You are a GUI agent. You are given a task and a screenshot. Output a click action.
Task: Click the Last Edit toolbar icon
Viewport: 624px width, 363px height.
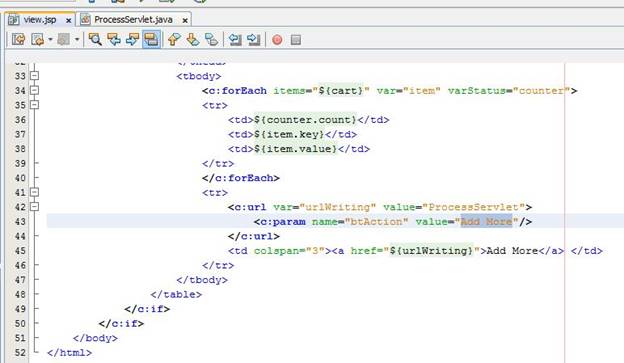click(x=18, y=39)
